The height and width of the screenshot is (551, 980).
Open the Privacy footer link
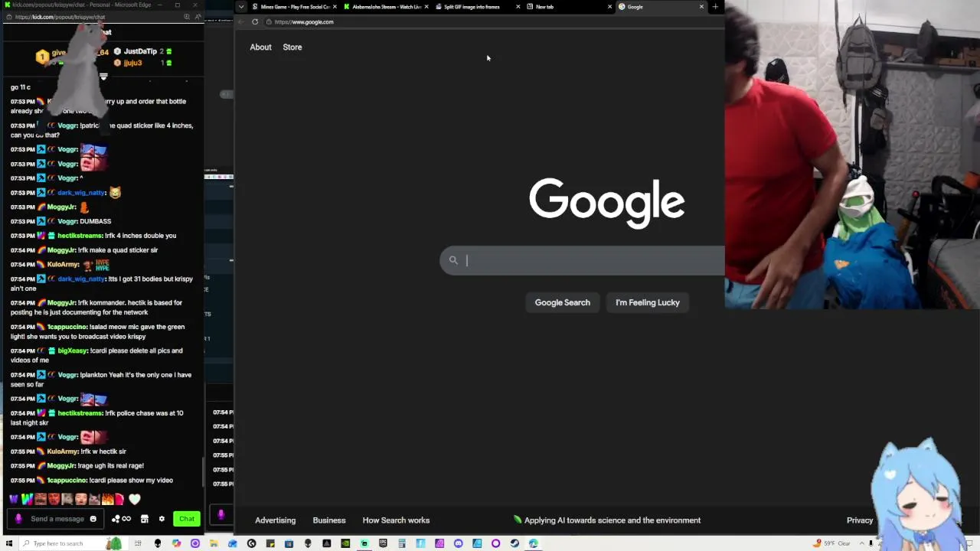(x=860, y=520)
